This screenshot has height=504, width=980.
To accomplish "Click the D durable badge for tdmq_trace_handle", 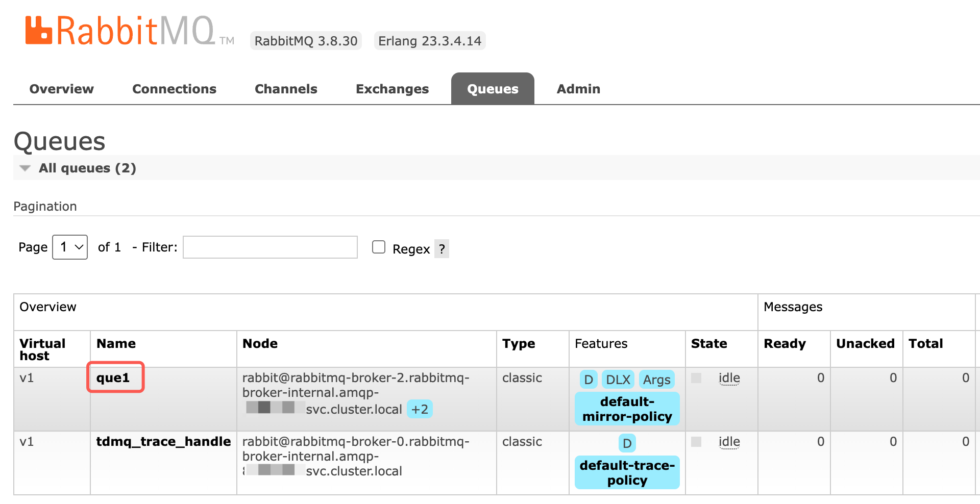I will pyautogui.click(x=627, y=443).
